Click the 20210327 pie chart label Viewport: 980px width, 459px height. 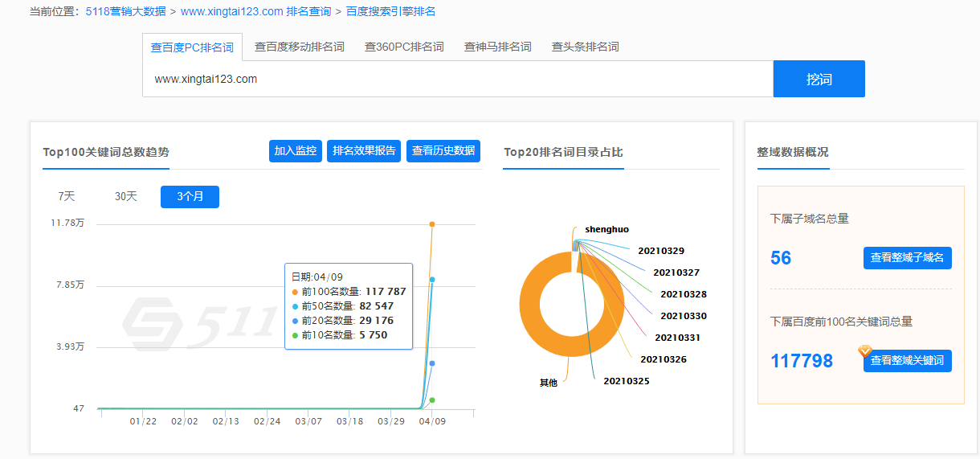[x=676, y=273]
